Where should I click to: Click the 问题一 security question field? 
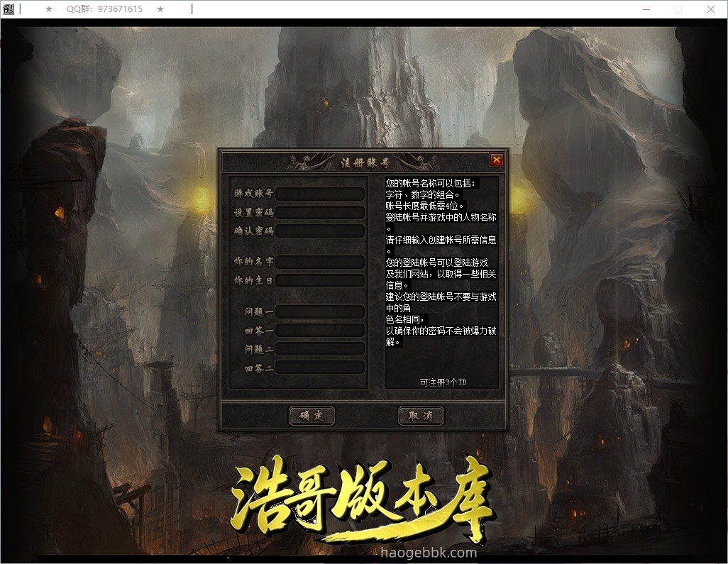coord(320,311)
